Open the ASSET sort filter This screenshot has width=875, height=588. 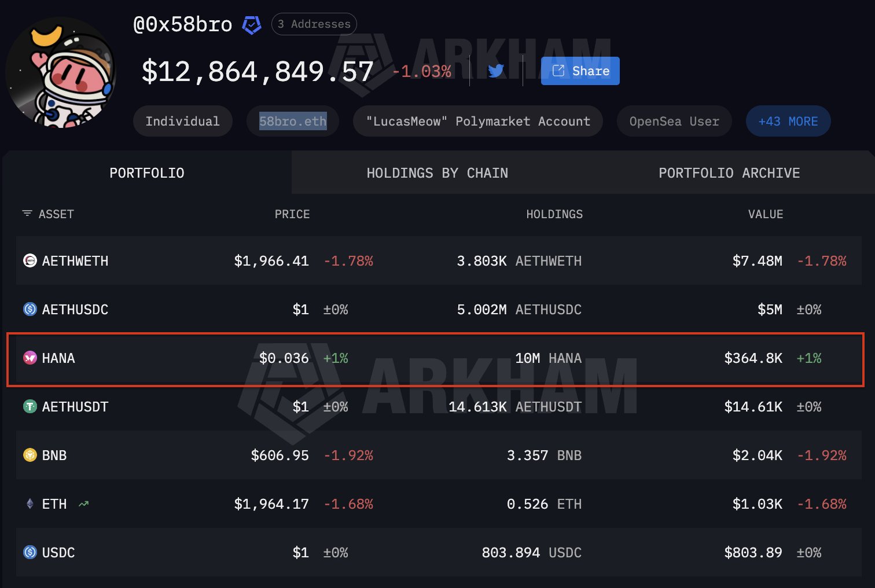click(x=27, y=214)
